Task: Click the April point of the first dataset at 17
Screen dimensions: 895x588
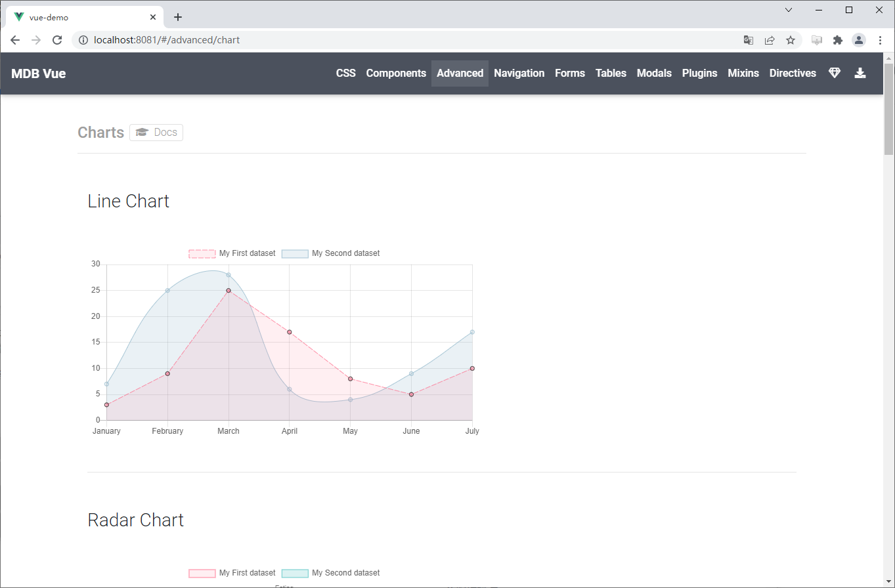Action: pos(290,332)
